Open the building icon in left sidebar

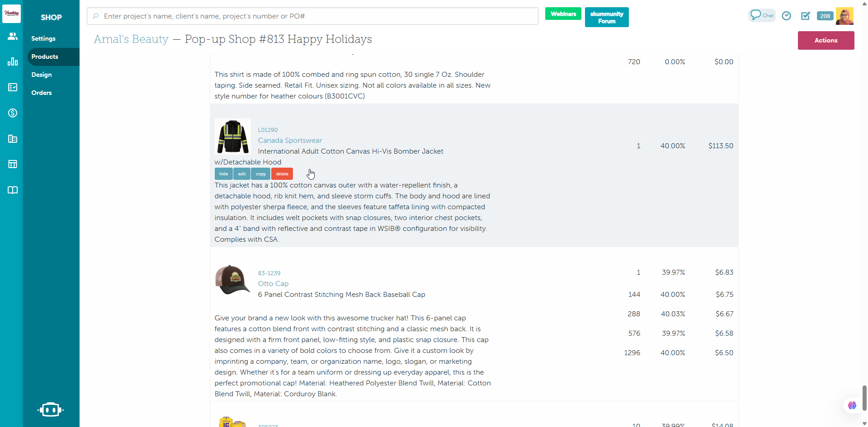point(12,139)
